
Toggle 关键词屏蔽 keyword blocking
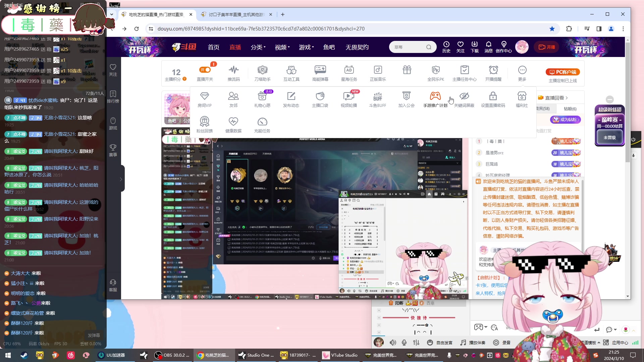click(x=464, y=100)
